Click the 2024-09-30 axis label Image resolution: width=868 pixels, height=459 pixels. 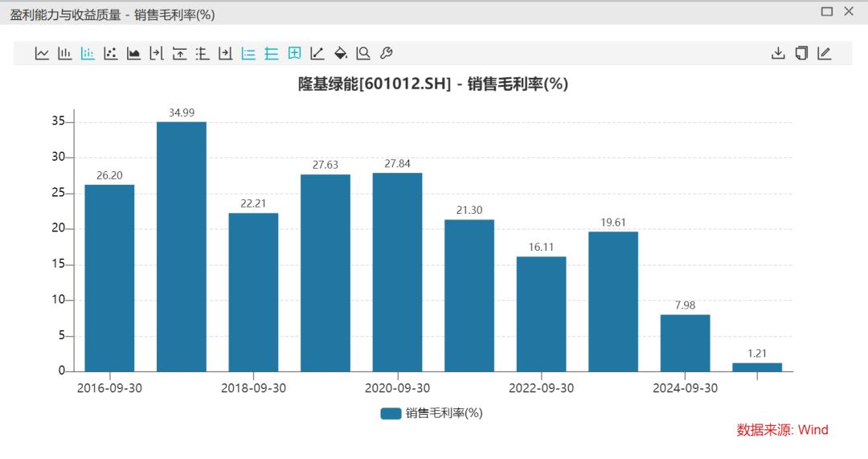[x=686, y=388]
